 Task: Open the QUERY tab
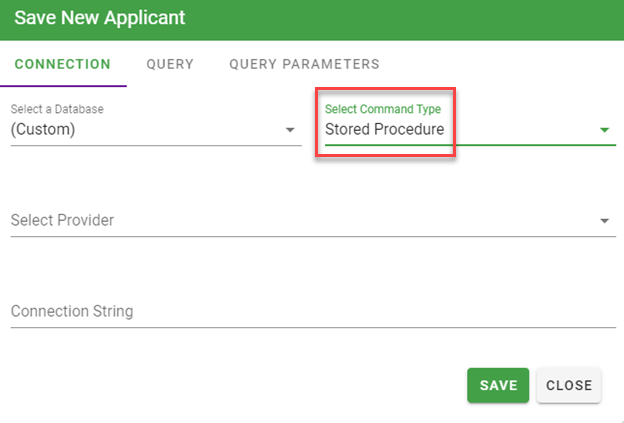tap(170, 64)
